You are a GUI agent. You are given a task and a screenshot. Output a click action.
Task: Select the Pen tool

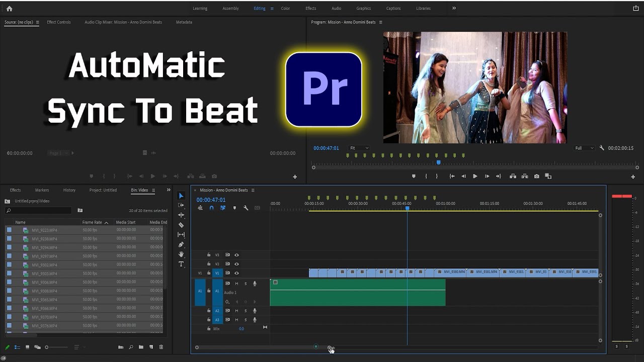pos(181,244)
